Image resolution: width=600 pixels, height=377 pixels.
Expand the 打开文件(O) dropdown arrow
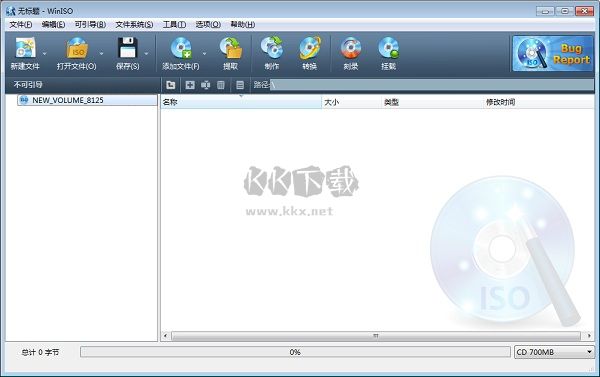[x=101, y=54]
